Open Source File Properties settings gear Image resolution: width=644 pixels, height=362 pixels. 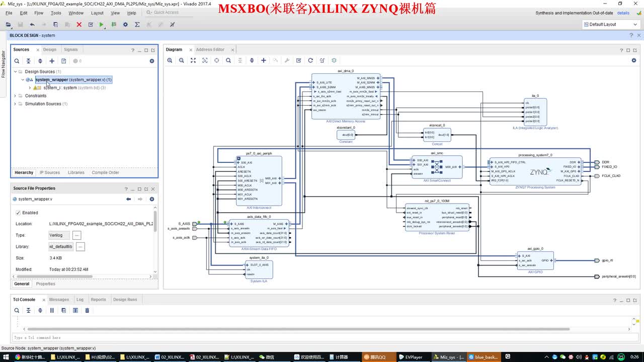[152, 199]
